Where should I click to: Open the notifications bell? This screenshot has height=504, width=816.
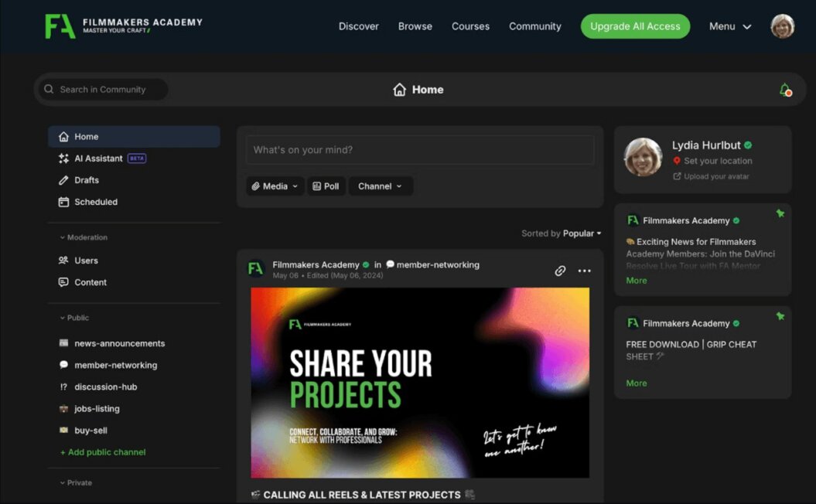click(x=785, y=90)
